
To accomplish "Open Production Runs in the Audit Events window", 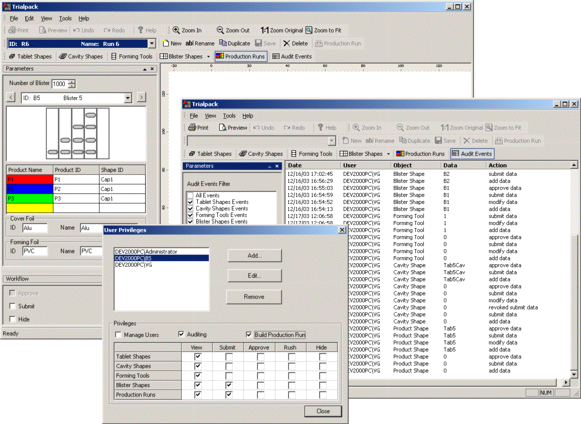I will pos(420,153).
